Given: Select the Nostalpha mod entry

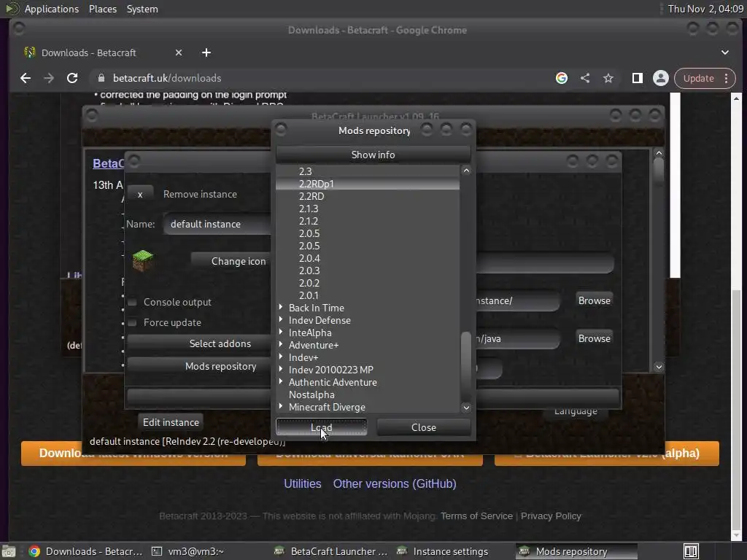Looking at the screenshot, I should point(311,394).
